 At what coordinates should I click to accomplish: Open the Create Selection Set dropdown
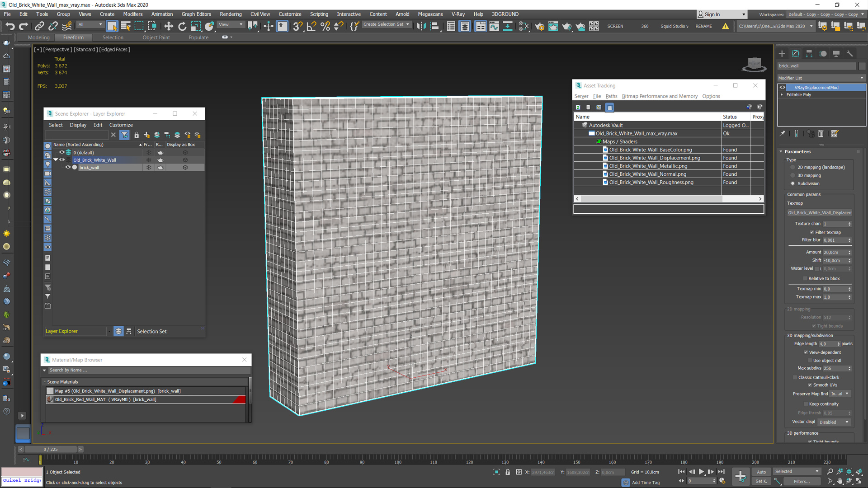point(386,24)
